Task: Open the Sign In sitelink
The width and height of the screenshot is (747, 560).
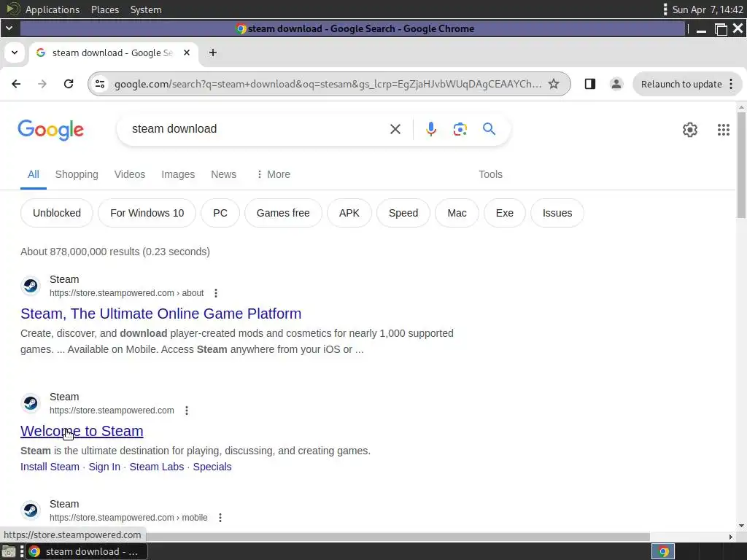Action: [104, 467]
